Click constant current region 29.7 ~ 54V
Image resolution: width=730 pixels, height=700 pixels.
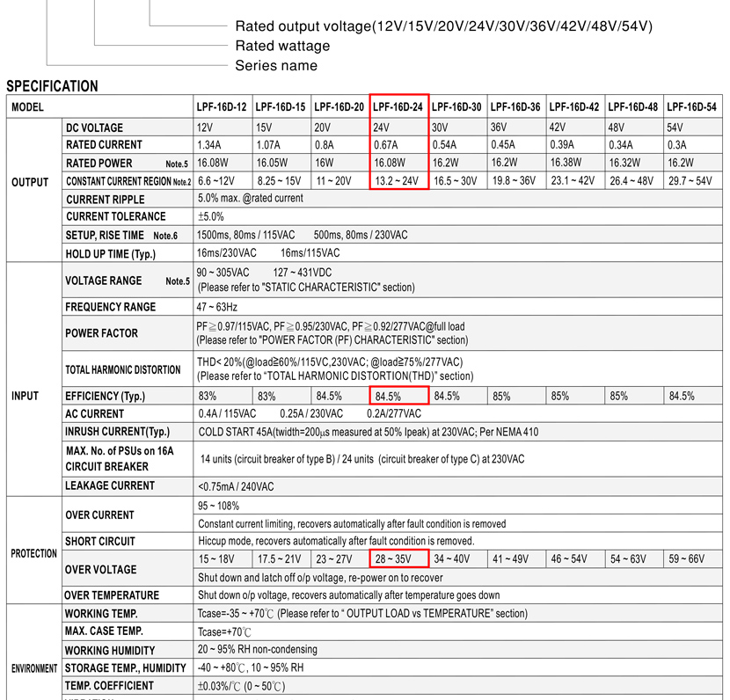690,180
